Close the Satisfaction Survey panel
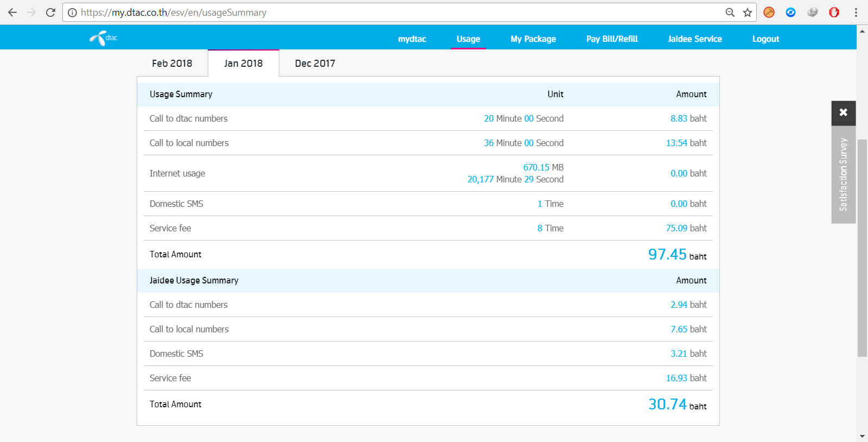The image size is (868, 442). (x=844, y=112)
